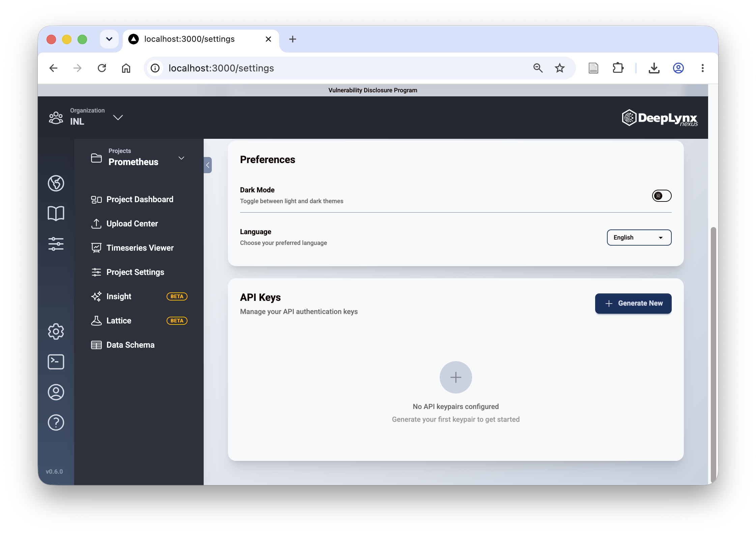Click the v0.6.0 version label

pyautogui.click(x=54, y=472)
